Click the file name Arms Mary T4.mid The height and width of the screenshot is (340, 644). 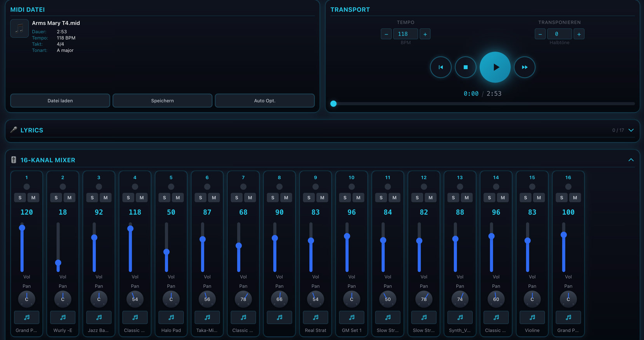point(56,23)
